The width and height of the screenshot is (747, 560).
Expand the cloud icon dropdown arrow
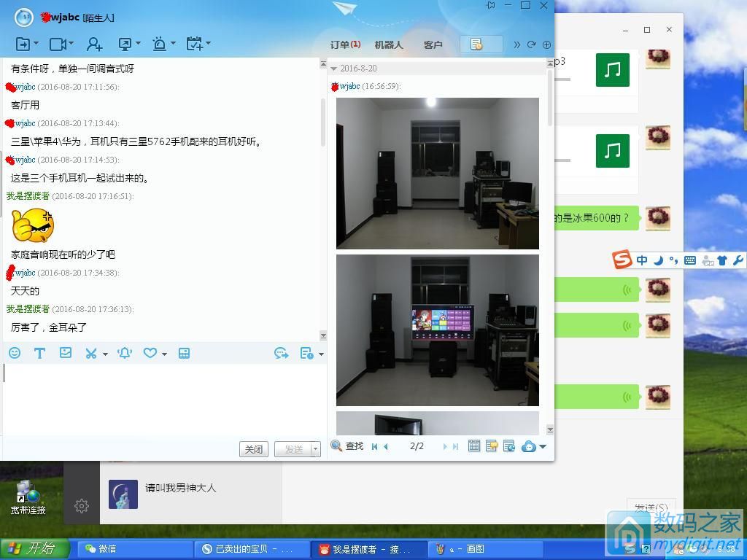(x=543, y=447)
